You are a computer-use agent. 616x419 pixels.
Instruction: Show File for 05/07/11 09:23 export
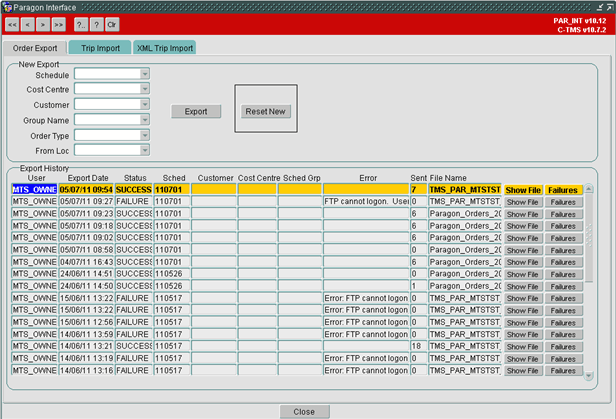[523, 214]
